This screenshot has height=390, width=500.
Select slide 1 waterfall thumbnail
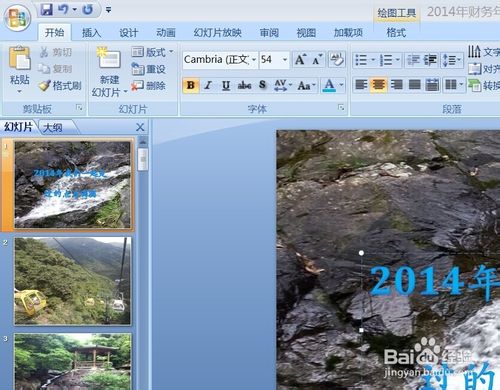[72, 184]
